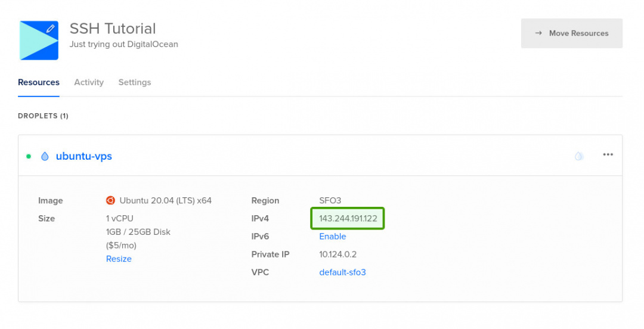Click the Resize link
Image resolution: width=644 pixels, height=329 pixels.
point(119,259)
